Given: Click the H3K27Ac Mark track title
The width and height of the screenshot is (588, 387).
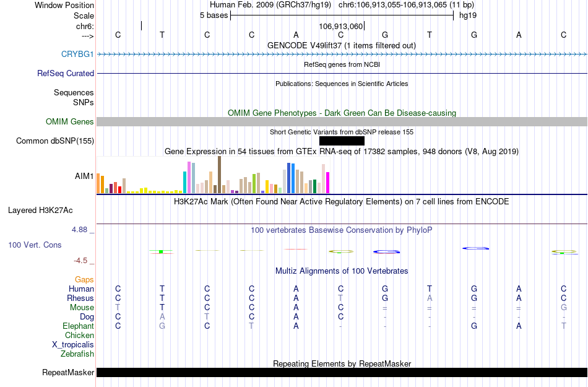Looking at the screenshot, I should (x=342, y=202).
